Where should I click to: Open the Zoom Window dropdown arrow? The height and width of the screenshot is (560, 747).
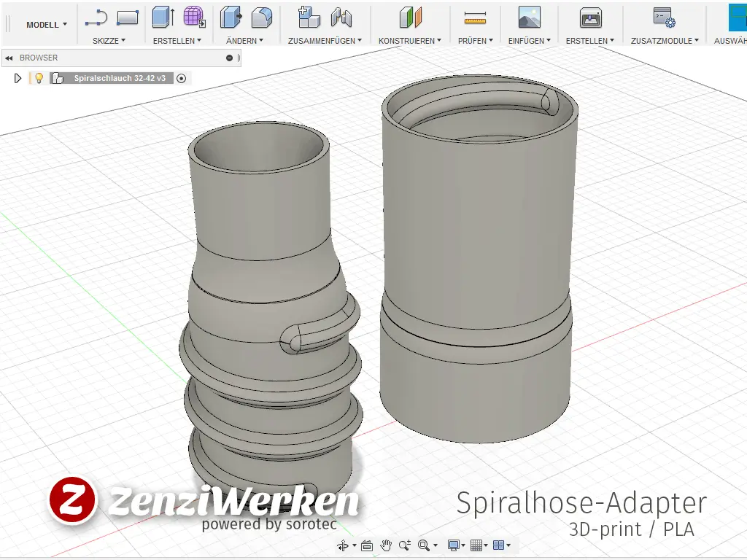(436, 545)
